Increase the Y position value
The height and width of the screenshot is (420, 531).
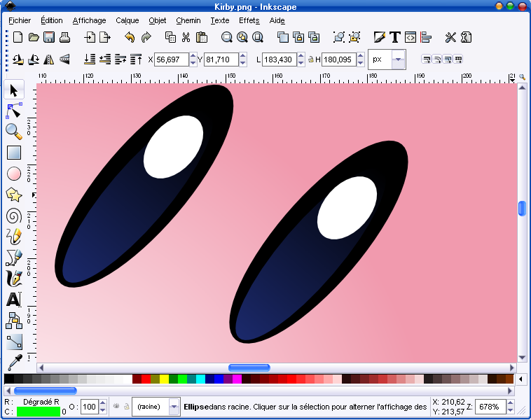click(x=243, y=57)
